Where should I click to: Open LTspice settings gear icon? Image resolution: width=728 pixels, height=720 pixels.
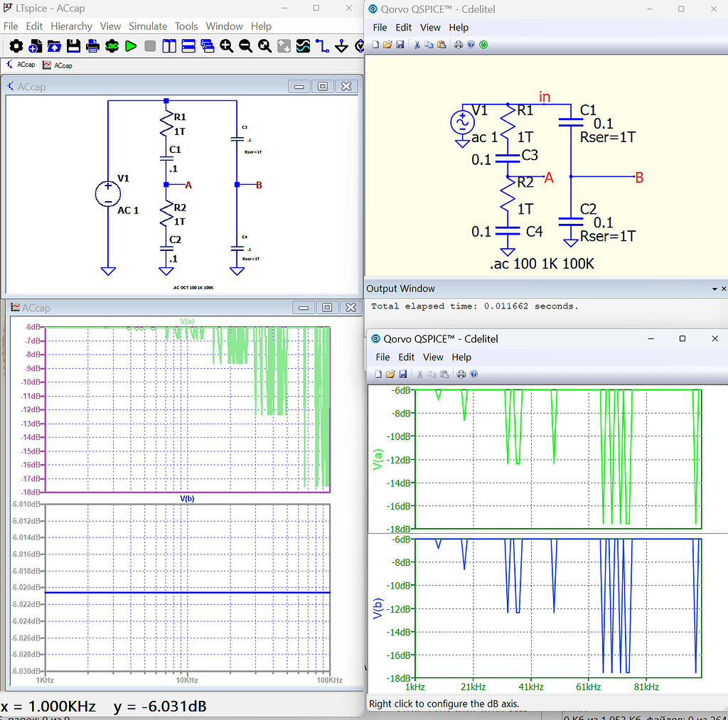[x=16, y=46]
